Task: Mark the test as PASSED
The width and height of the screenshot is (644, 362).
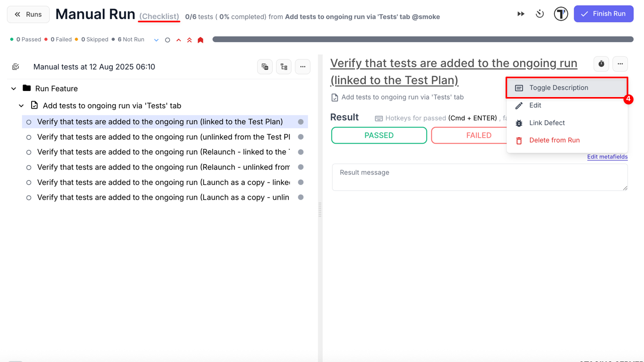Action: (379, 135)
